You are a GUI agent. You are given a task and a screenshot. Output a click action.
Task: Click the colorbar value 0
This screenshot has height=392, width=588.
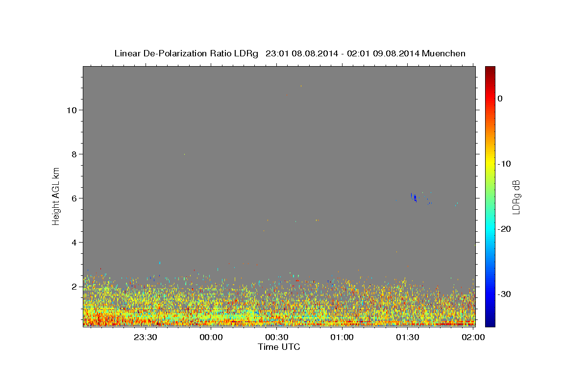click(500, 98)
